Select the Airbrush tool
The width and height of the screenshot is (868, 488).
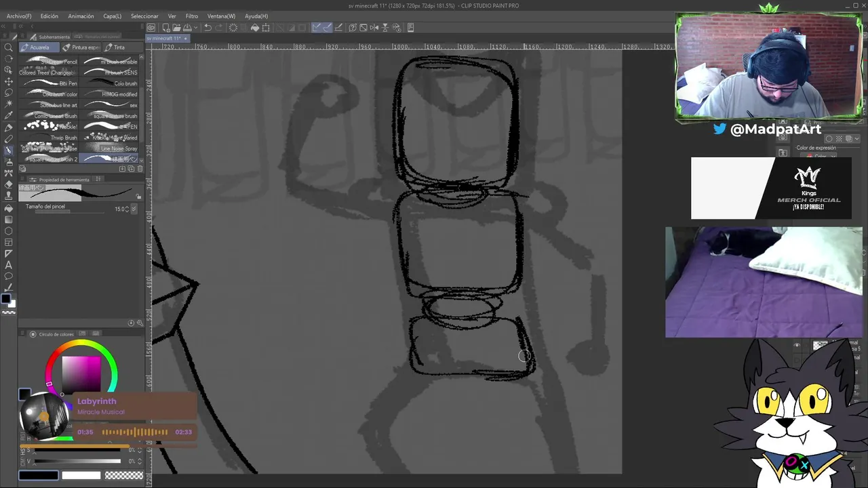tap(9, 162)
